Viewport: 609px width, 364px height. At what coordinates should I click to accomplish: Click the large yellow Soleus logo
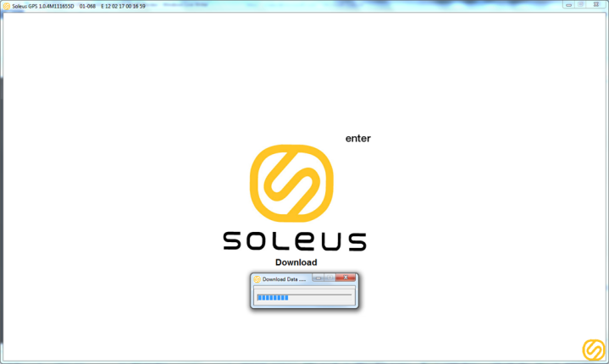click(x=291, y=183)
